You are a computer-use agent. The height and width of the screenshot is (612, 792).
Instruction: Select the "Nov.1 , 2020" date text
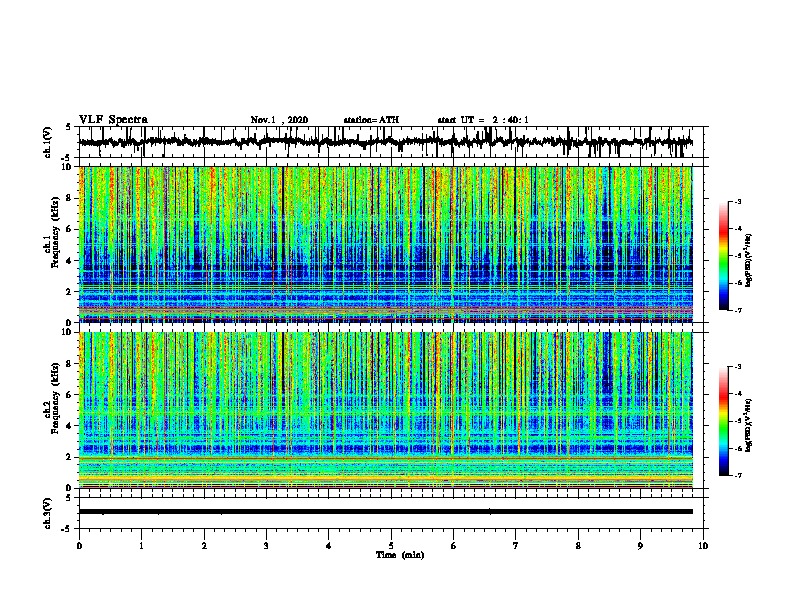click(x=279, y=120)
